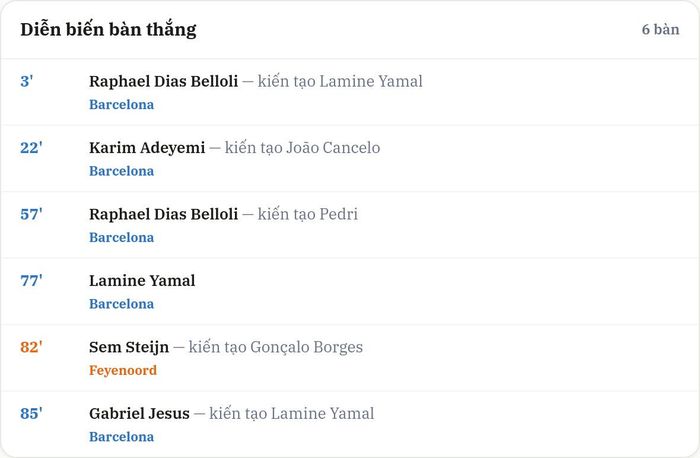Select scorer Gabriel Jesus

pos(139,413)
